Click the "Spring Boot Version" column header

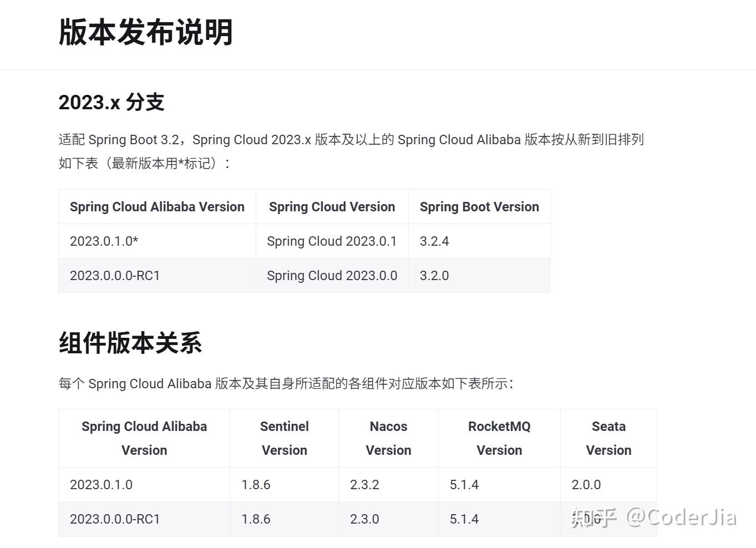[x=479, y=207]
